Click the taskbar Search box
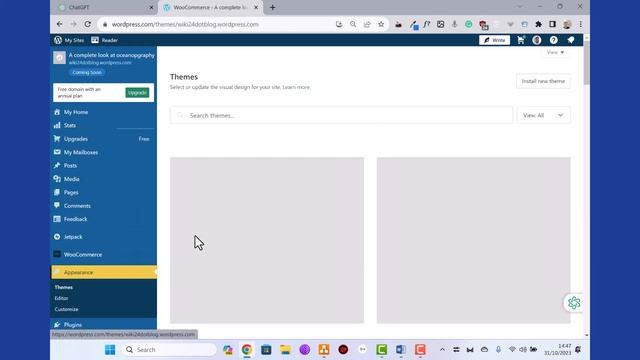Viewport: 640px width, 360px height. (169, 350)
